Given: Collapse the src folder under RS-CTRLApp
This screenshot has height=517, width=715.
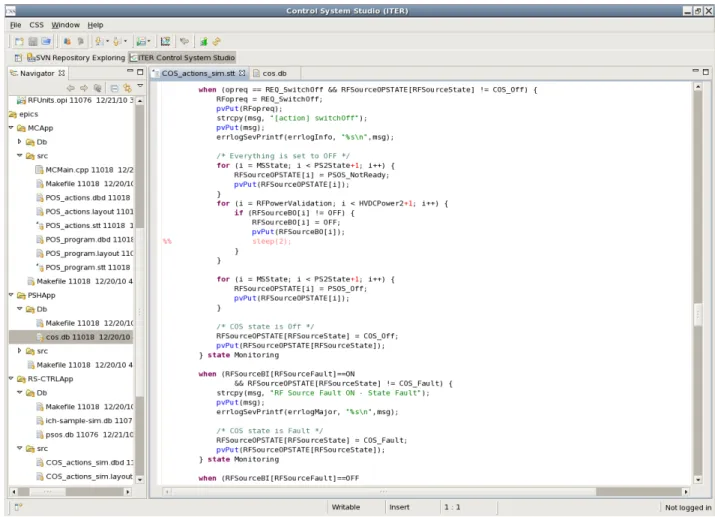Looking at the screenshot, I should click(x=20, y=448).
